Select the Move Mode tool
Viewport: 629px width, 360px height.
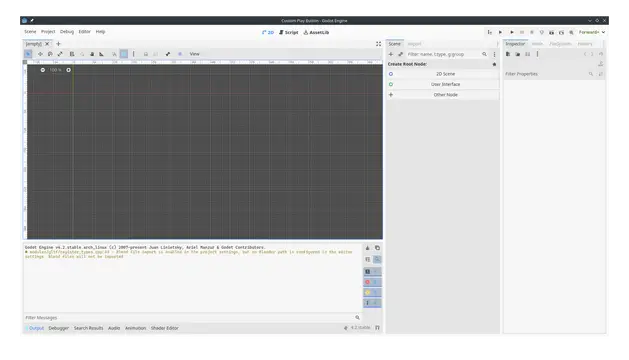(x=40, y=54)
